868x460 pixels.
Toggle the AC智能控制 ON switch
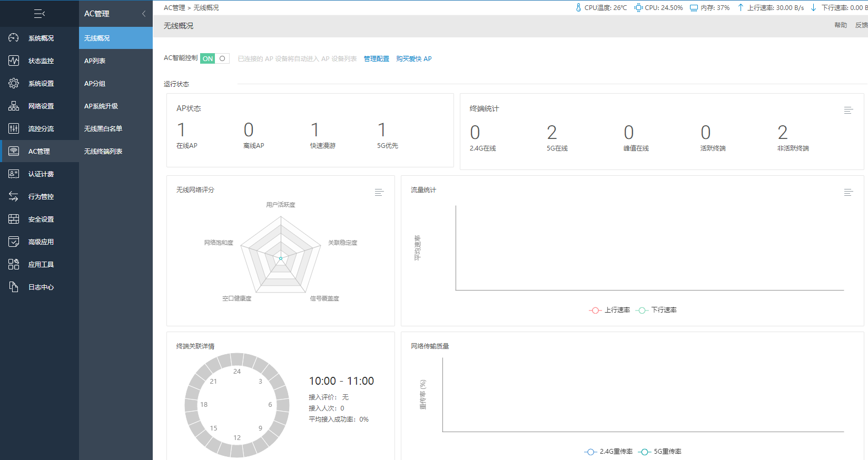215,58
